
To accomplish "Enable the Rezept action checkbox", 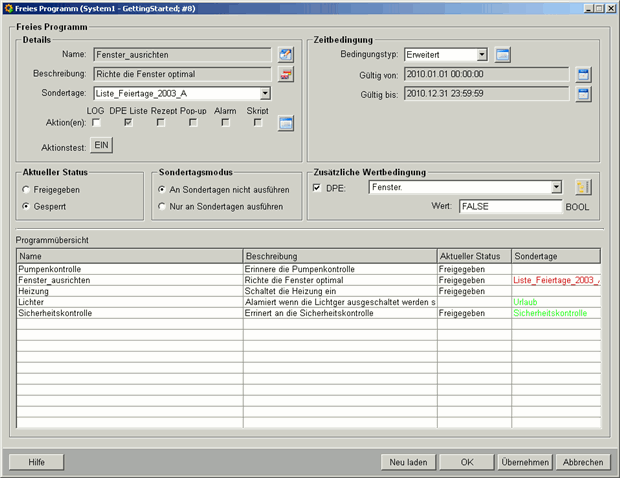I will click(x=161, y=123).
